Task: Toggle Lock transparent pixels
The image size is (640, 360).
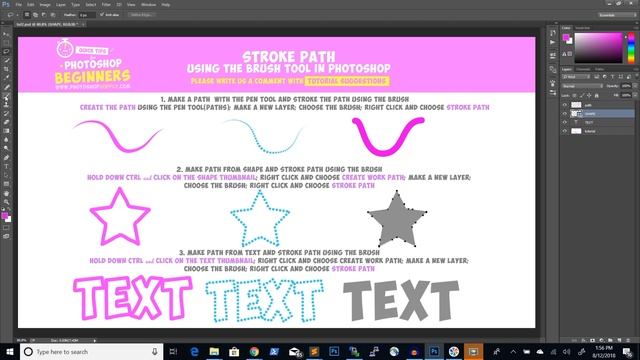Action: (575, 96)
